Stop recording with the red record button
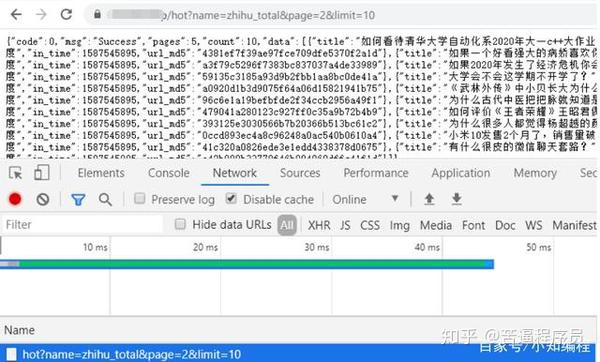Image resolution: width=600 pixels, height=362 pixels. (x=15, y=199)
